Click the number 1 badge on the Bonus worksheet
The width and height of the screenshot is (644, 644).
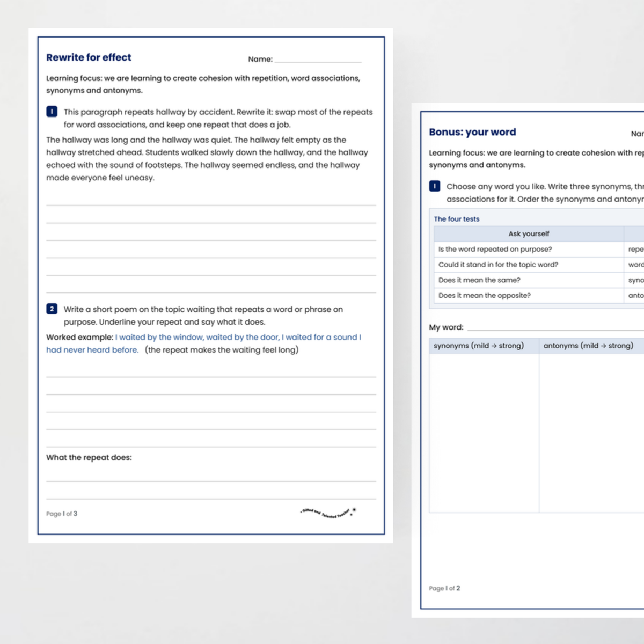pyautogui.click(x=435, y=186)
